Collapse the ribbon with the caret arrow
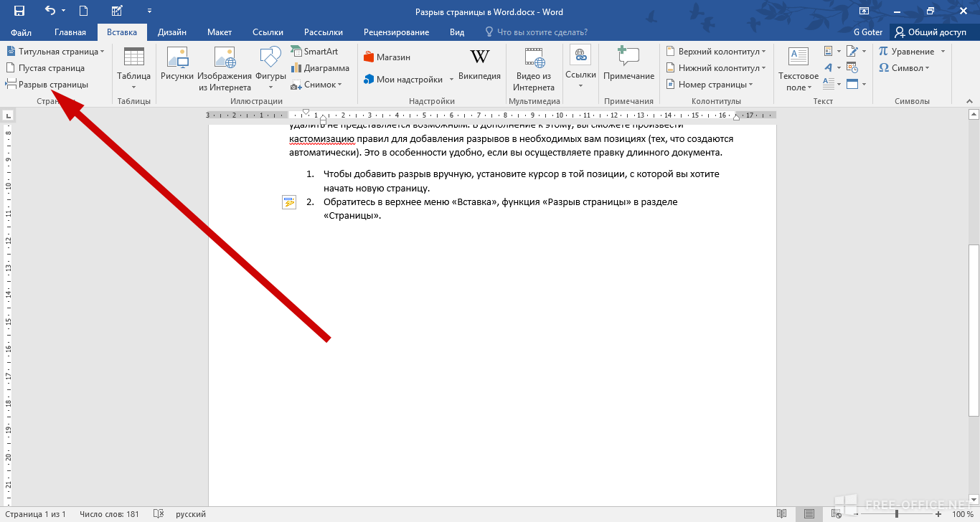This screenshot has width=980, height=522. coord(970,102)
